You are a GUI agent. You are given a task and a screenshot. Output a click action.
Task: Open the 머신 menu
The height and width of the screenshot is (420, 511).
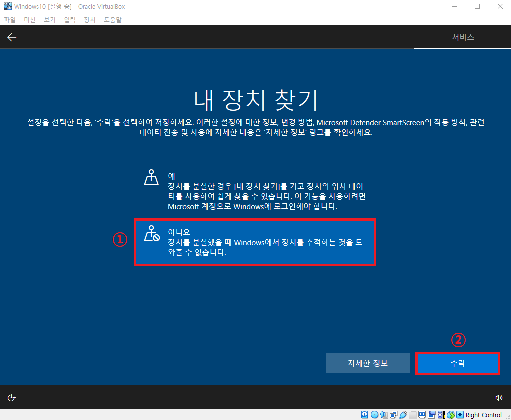[30, 20]
